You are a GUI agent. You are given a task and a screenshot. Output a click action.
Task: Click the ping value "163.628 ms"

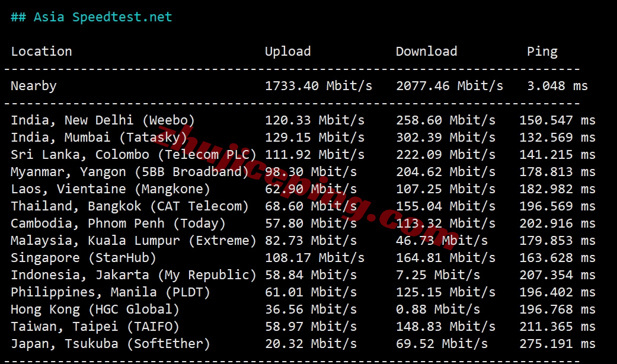[x=558, y=258]
